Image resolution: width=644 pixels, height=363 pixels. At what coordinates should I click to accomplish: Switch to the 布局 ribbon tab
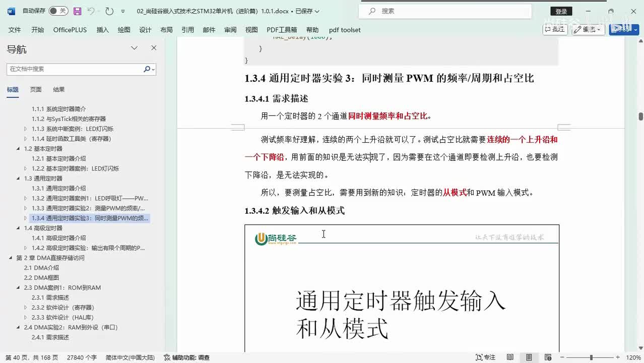pos(166,30)
